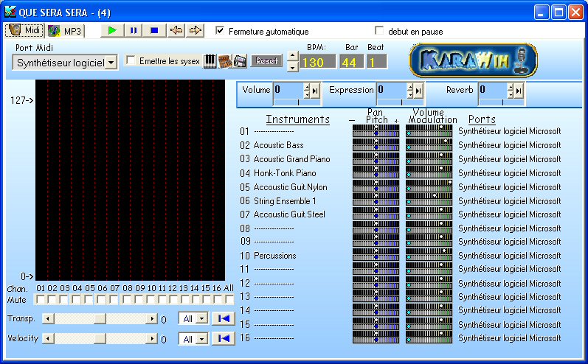Expand the Velocity channel All dropdown
The image size is (588, 364).
201,339
